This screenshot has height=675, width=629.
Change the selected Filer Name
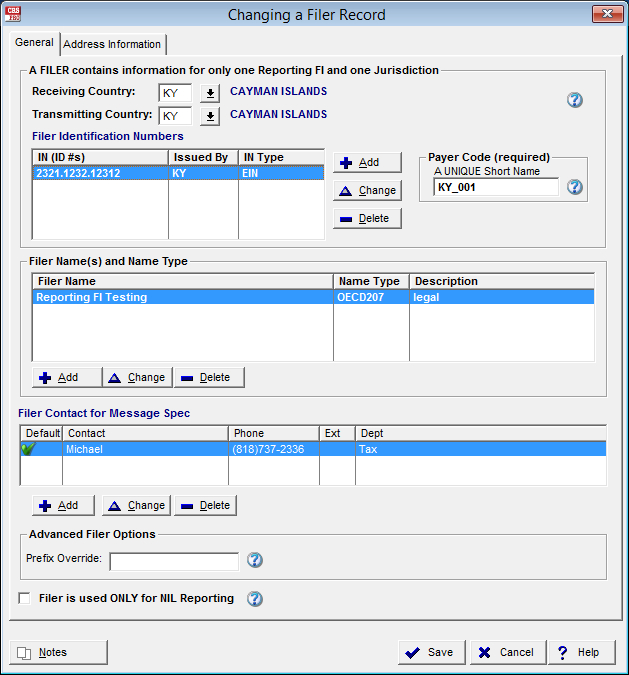(x=137, y=377)
